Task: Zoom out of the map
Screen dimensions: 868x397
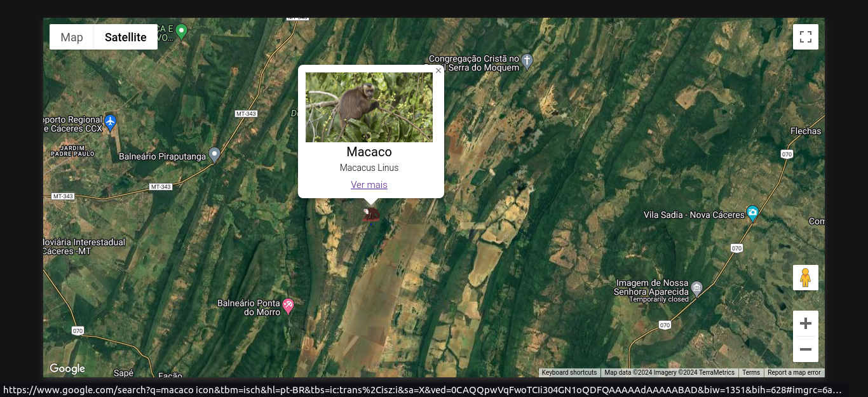Action: [806, 349]
